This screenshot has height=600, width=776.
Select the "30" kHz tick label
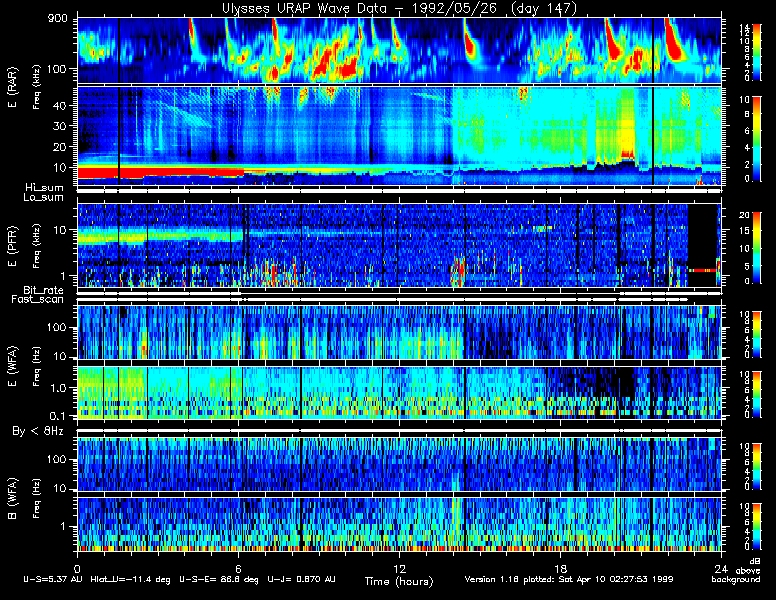(59, 126)
